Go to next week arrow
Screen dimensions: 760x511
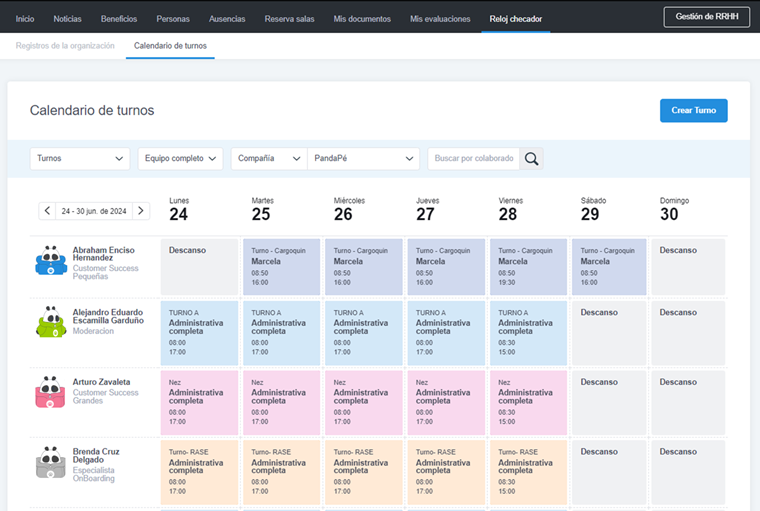coord(141,211)
